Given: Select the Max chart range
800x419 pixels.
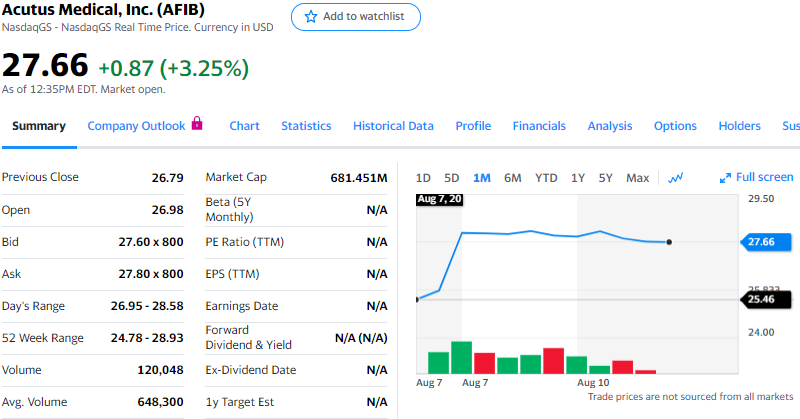Looking at the screenshot, I should click(x=638, y=178).
